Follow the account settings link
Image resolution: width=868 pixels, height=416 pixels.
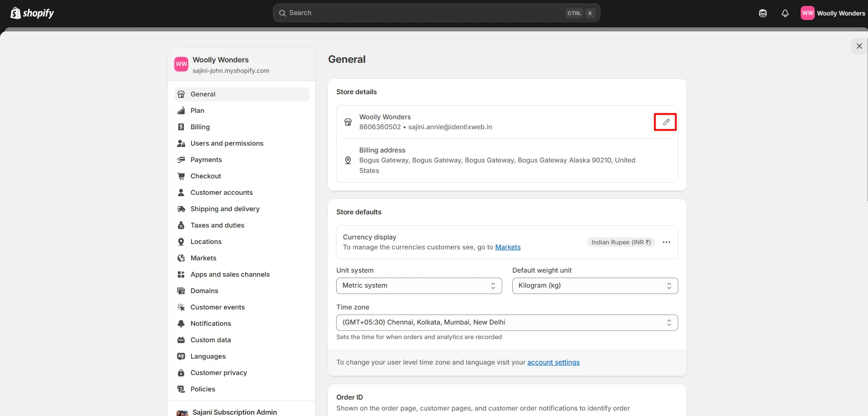tap(553, 362)
